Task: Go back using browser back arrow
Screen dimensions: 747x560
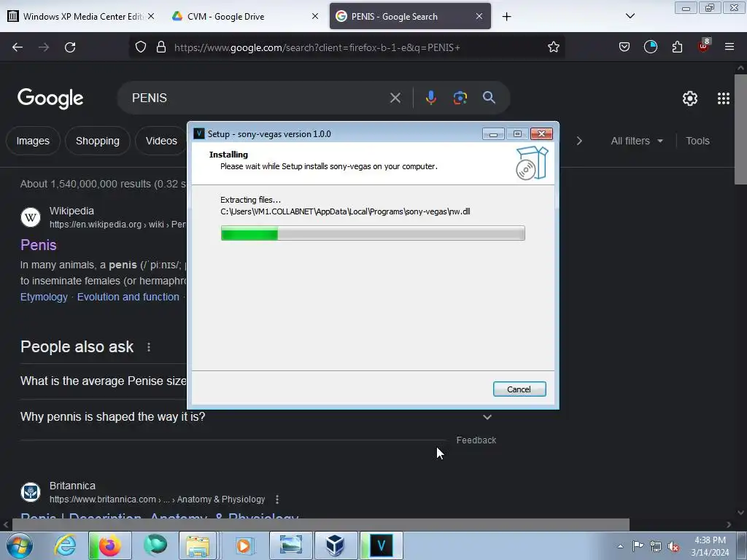Action: (x=18, y=47)
